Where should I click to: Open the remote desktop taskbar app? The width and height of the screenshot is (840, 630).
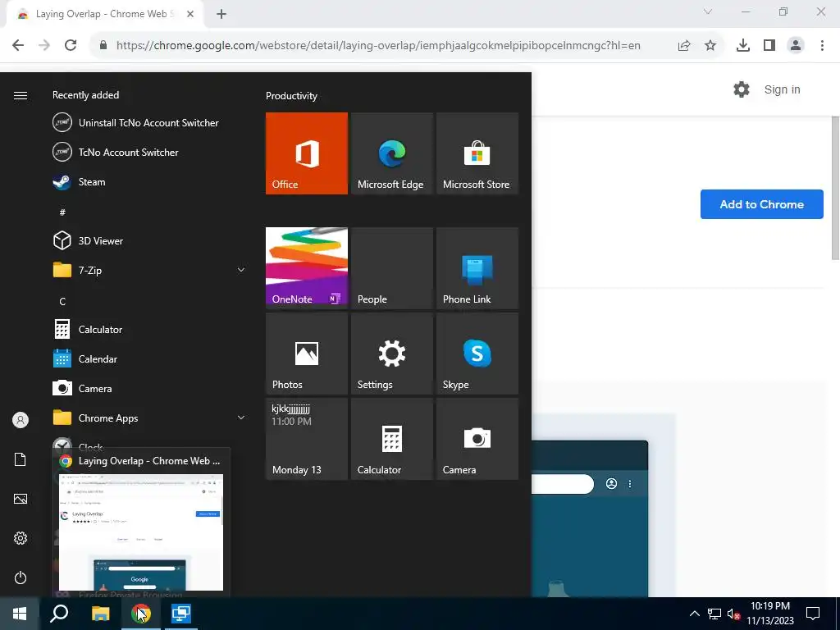[181, 614]
